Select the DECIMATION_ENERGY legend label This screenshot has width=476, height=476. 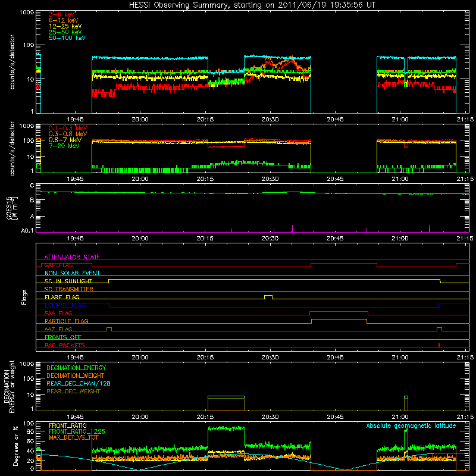pos(76,368)
